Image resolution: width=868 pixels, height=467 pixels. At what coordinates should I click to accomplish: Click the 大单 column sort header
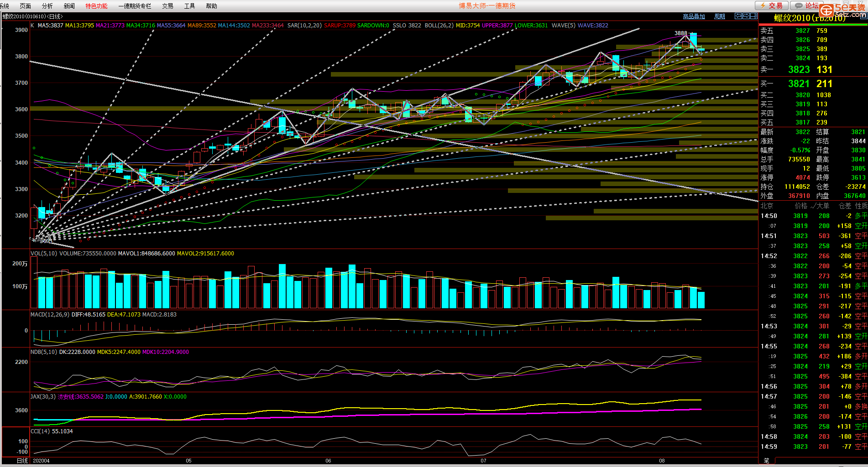822,206
